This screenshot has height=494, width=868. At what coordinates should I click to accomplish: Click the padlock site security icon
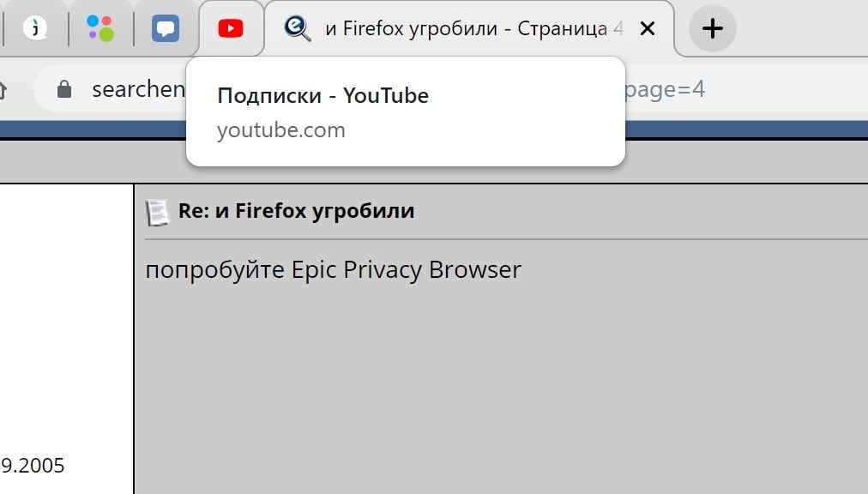(x=63, y=89)
